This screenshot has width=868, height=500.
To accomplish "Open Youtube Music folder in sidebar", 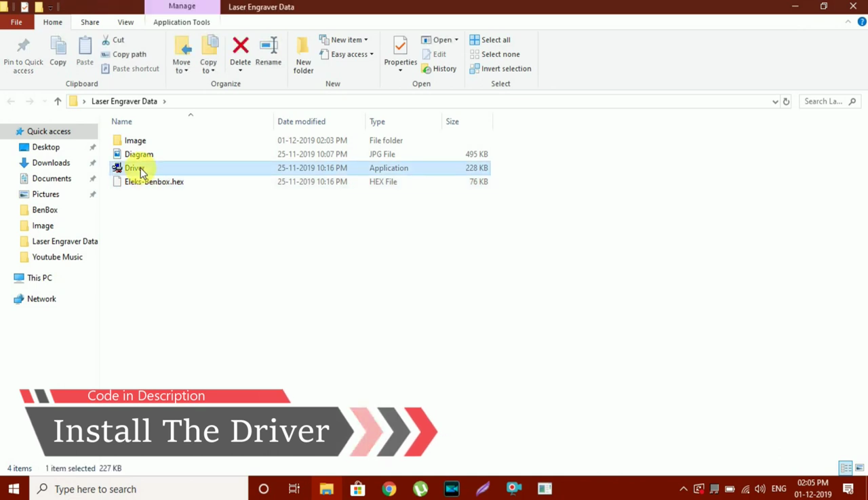I will [57, 257].
